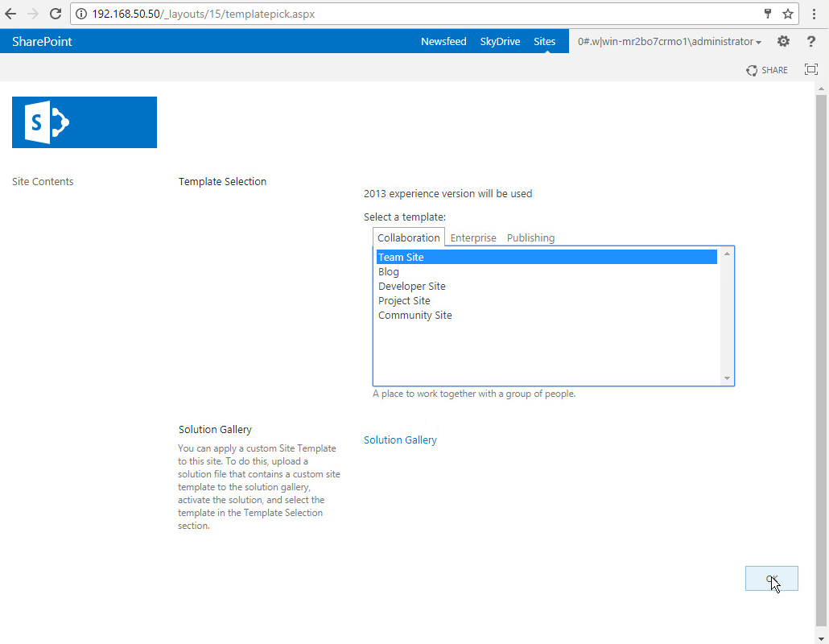Switch to the Publishing tab

tap(530, 237)
